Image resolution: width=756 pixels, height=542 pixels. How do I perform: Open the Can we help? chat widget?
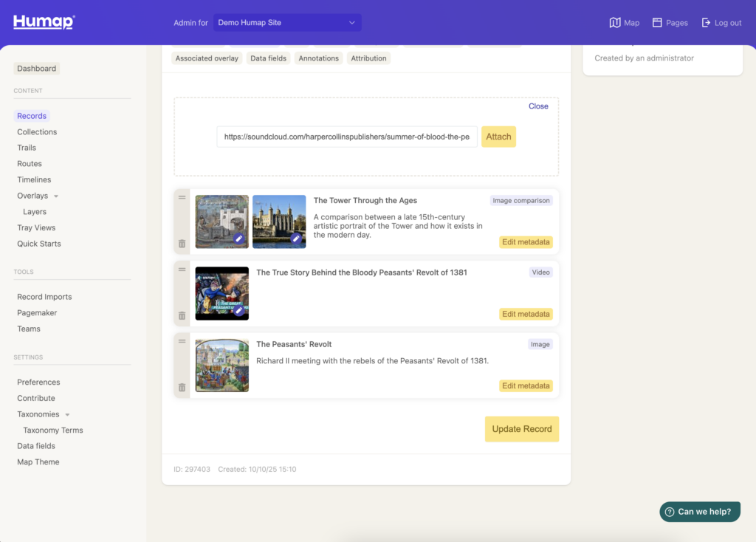699,512
